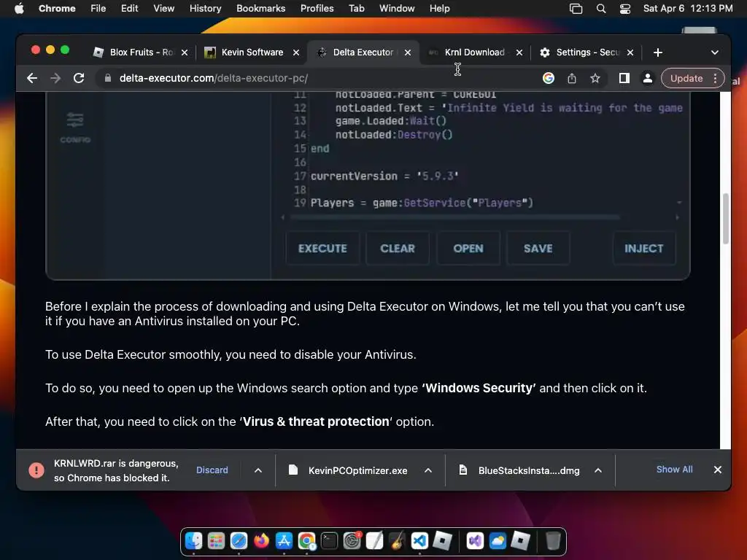Click the EXECUTE button in screenshot
747x560 pixels.
coord(322,248)
